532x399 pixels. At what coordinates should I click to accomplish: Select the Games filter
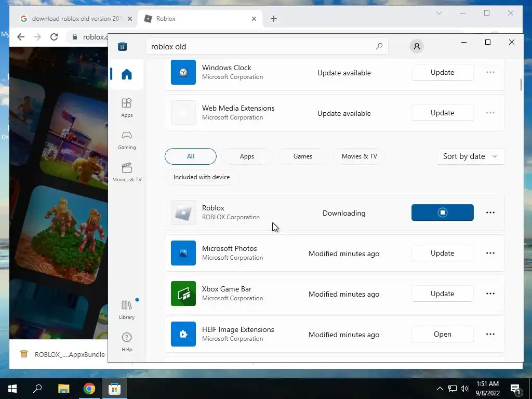[x=303, y=156]
